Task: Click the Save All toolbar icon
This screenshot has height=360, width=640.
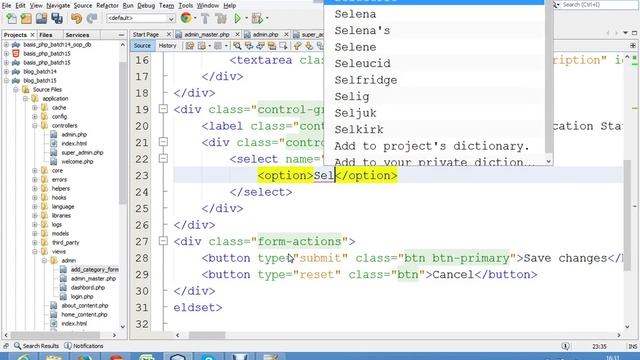Action: click(x=57, y=18)
